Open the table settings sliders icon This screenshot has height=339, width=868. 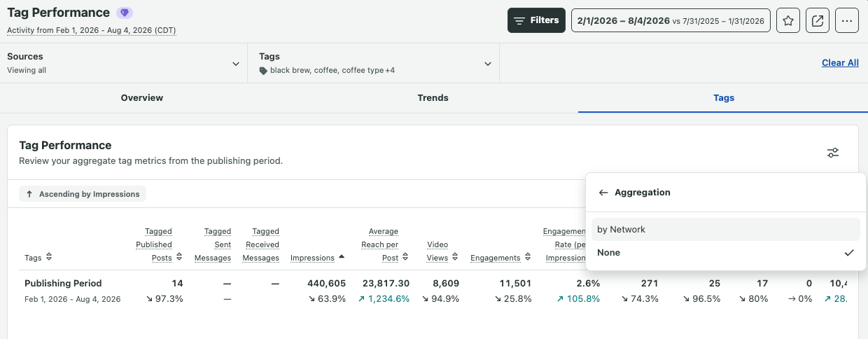[833, 153]
